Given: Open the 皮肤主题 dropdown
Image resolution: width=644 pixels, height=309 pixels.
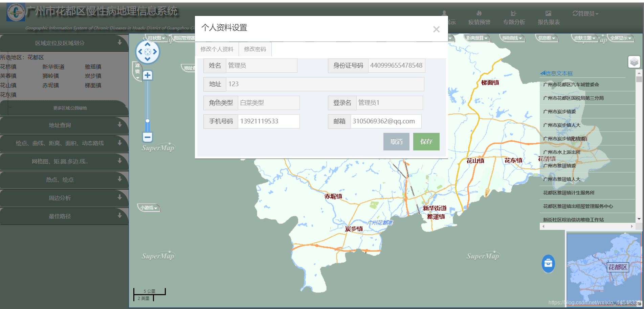Looking at the screenshot, I should pos(584,38).
